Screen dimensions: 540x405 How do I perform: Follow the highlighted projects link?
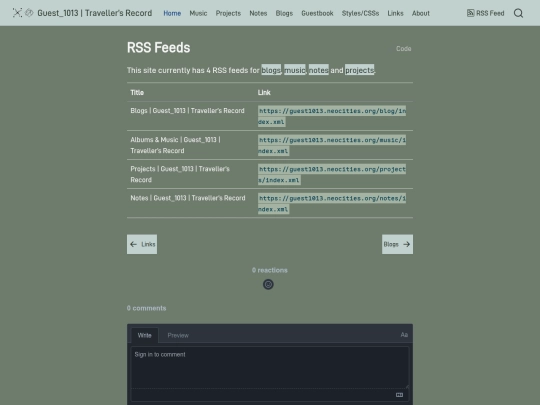tap(360, 70)
